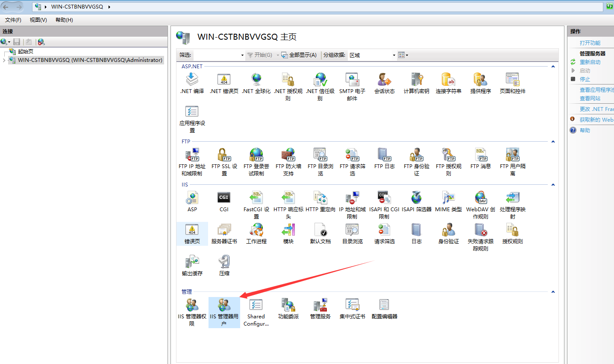
Task: Expand the WIN-CSTBNBVVGSQ server tree node
Action: click(x=4, y=60)
